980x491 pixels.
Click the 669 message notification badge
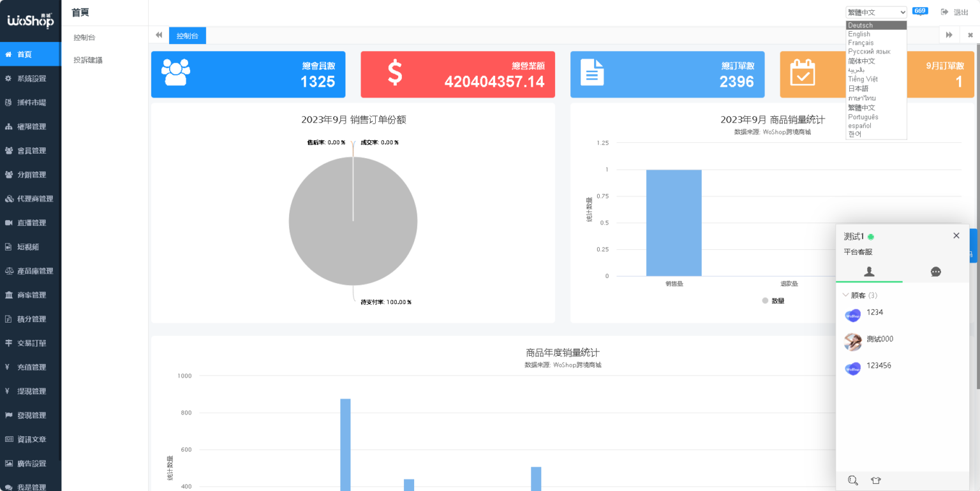point(920,11)
